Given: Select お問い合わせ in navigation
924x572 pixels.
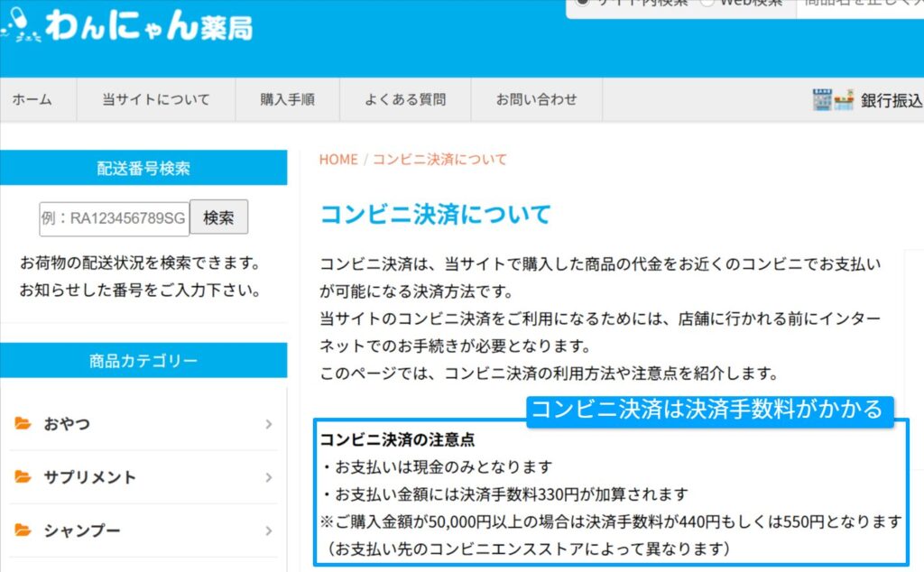Looking at the screenshot, I should click(x=537, y=99).
